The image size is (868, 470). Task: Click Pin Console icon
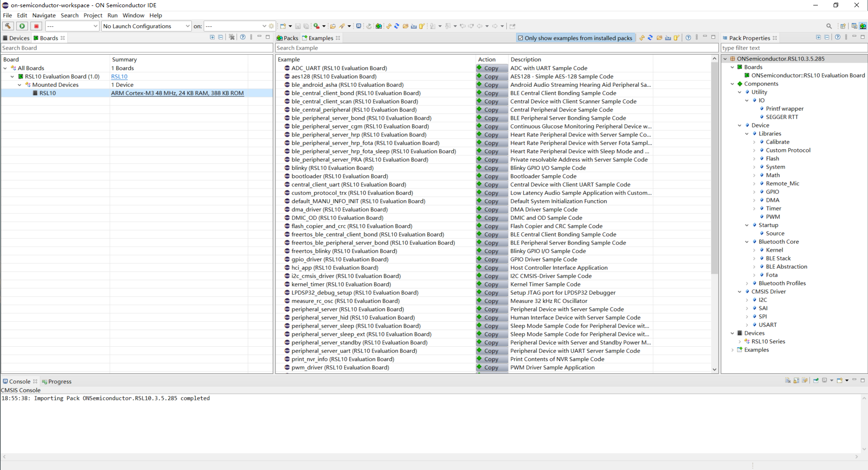tap(816, 381)
